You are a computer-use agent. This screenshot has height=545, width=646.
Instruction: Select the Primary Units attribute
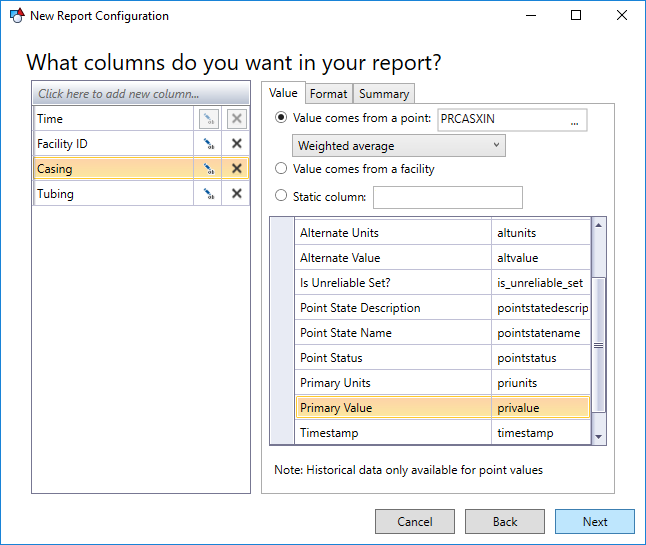pyautogui.click(x=393, y=383)
